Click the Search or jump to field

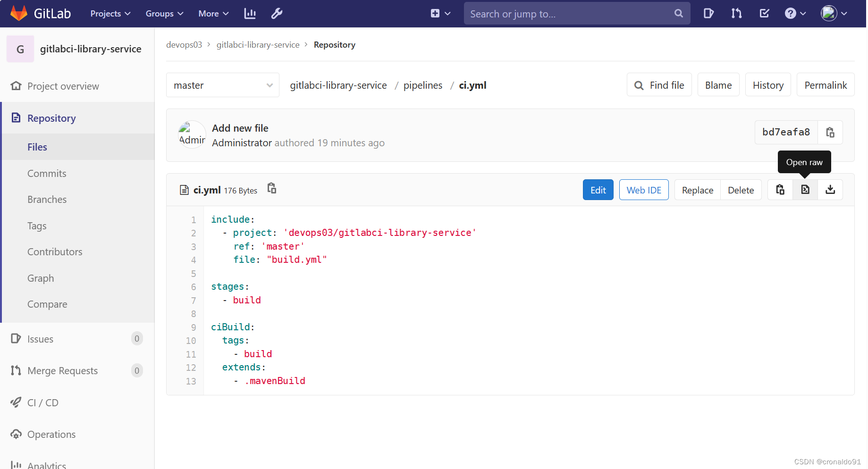[x=577, y=14]
